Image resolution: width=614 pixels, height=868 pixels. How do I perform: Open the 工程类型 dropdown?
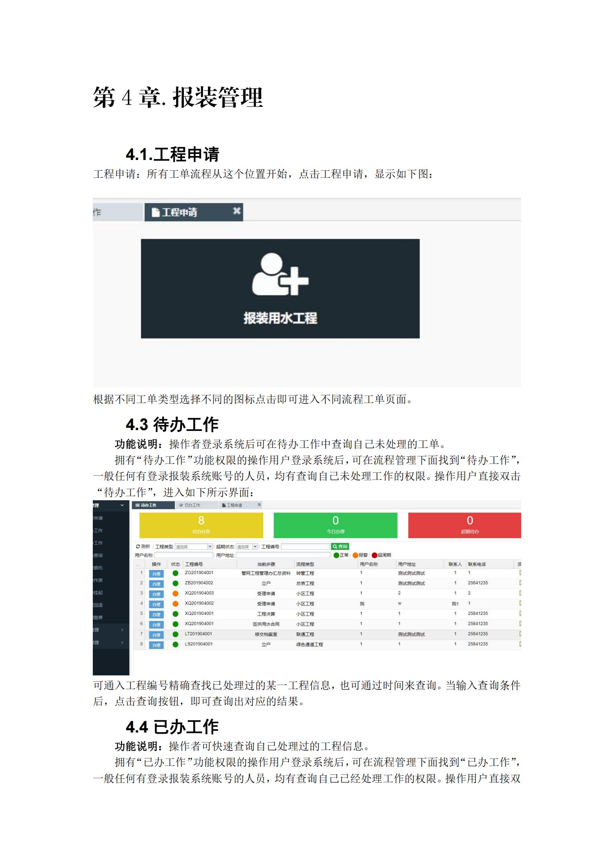(210, 547)
